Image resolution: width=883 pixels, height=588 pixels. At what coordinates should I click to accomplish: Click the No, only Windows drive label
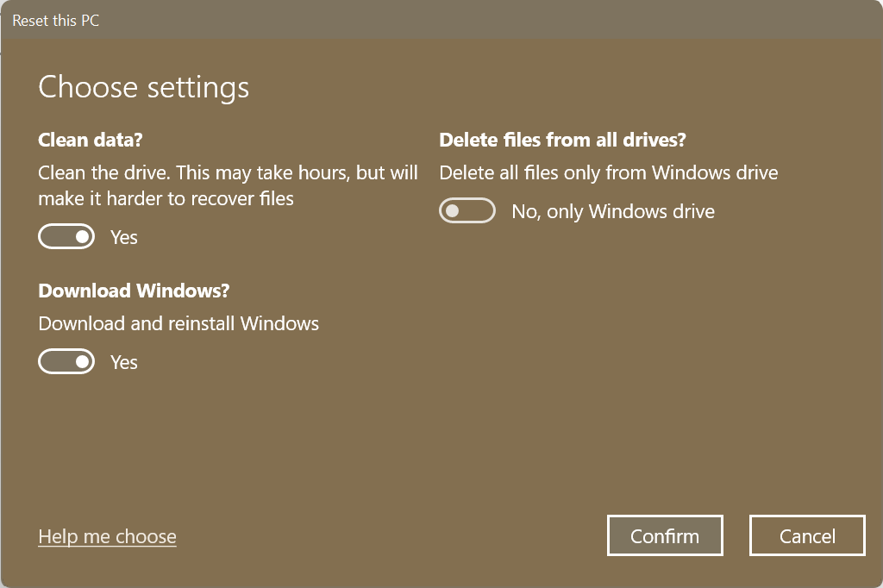[612, 210]
